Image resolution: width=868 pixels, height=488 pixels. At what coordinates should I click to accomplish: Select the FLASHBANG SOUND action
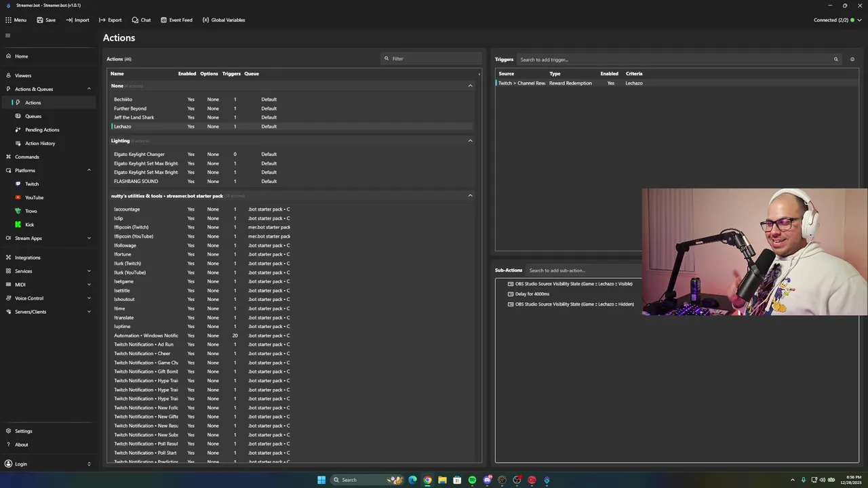[292, 182]
